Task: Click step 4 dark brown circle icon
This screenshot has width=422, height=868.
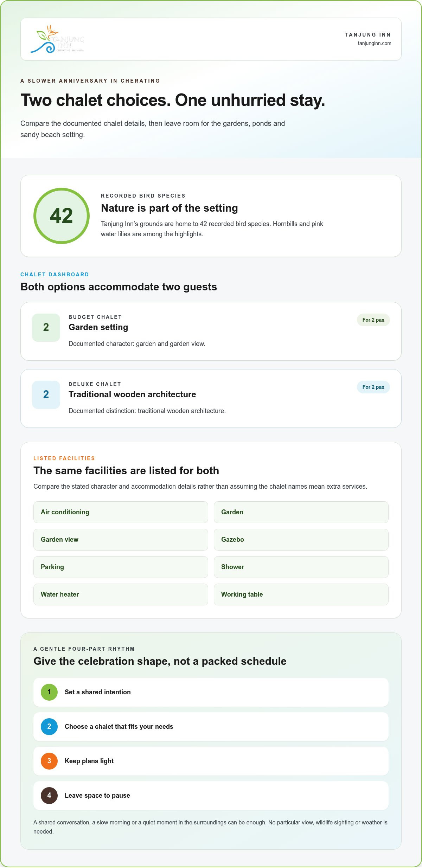Action: coord(49,795)
